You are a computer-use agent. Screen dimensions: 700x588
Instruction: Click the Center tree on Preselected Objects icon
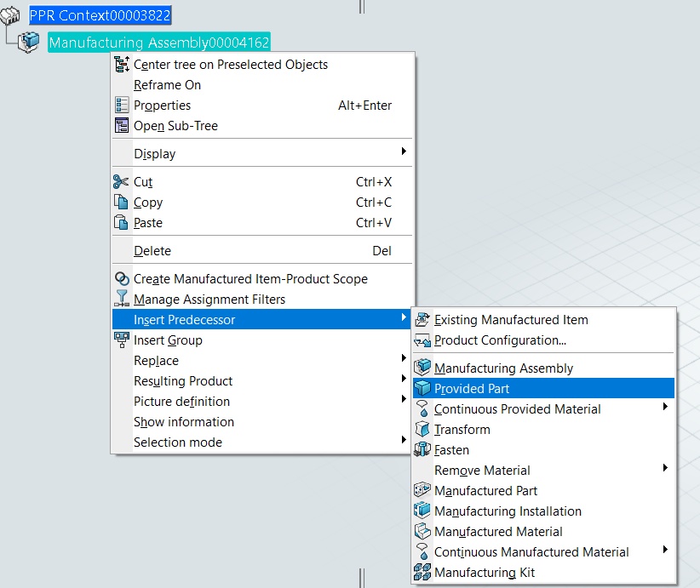(122, 64)
